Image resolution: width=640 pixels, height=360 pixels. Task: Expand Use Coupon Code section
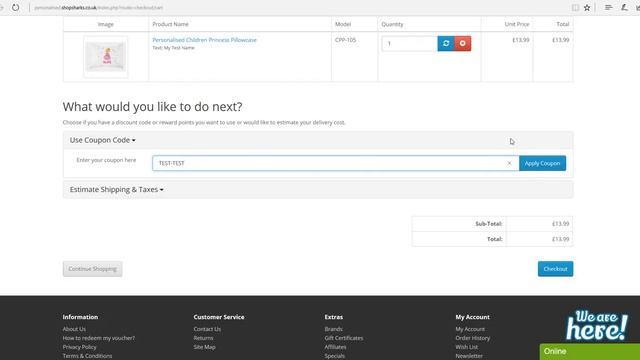click(x=102, y=140)
